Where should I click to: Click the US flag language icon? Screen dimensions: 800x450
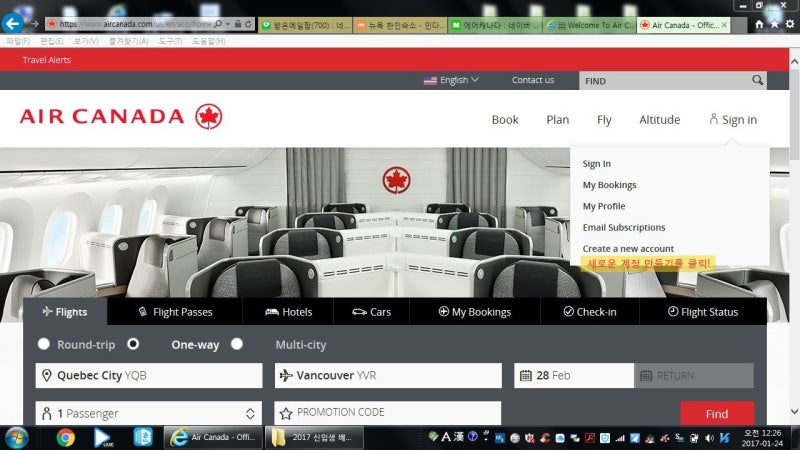430,80
